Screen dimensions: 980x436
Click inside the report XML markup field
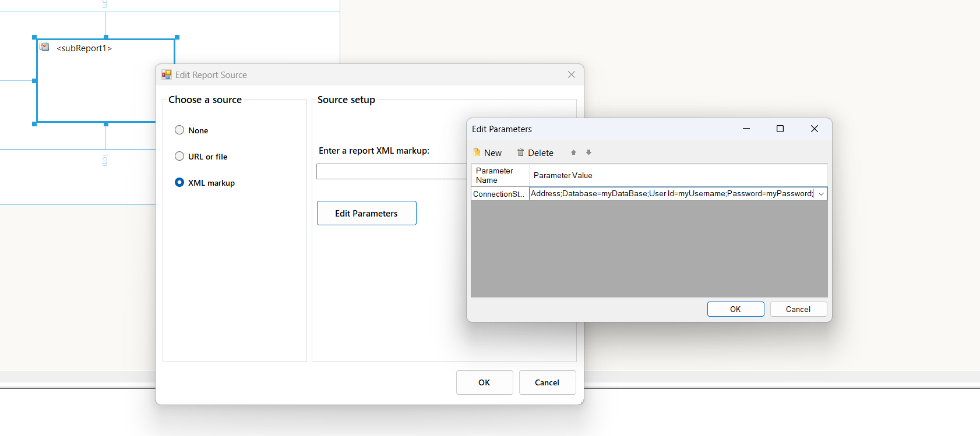pyautogui.click(x=390, y=172)
